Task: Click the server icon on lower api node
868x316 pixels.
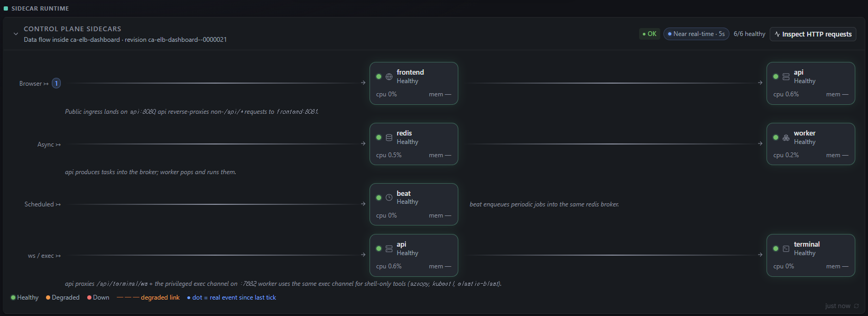Action: click(389, 249)
